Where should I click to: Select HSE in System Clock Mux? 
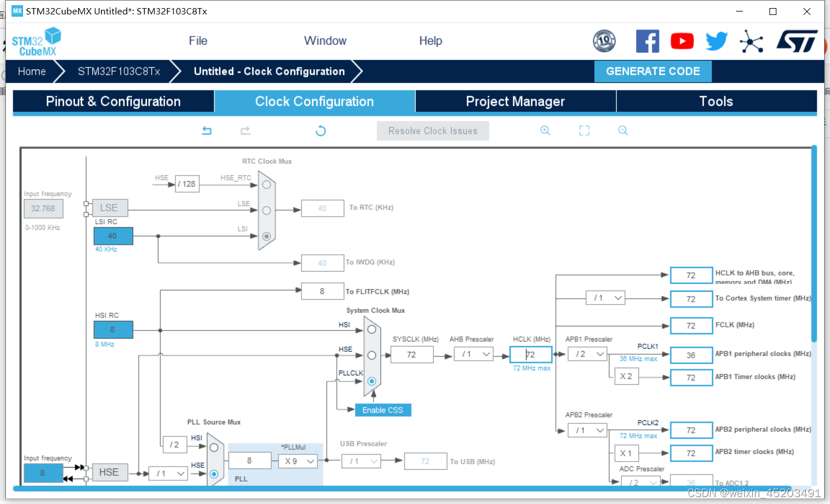(372, 355)
